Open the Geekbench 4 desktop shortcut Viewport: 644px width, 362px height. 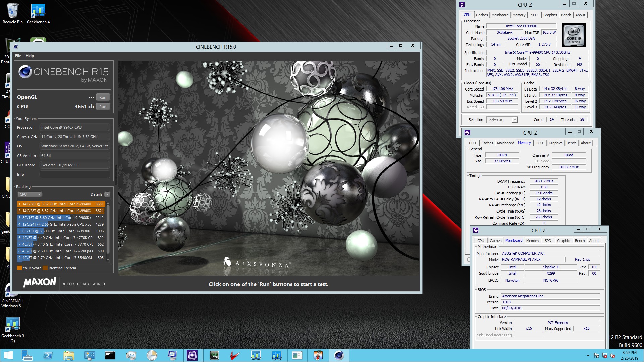pyautogui.click(x=38, y=13)
